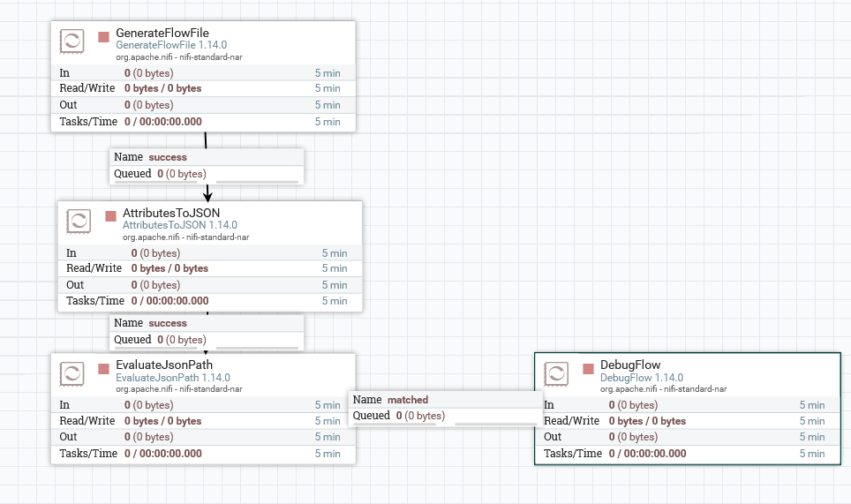Screen dimensions: 851x504
Task: Click EvaluateJsonPath's Tasks/Time value
Action: [162, 454]
